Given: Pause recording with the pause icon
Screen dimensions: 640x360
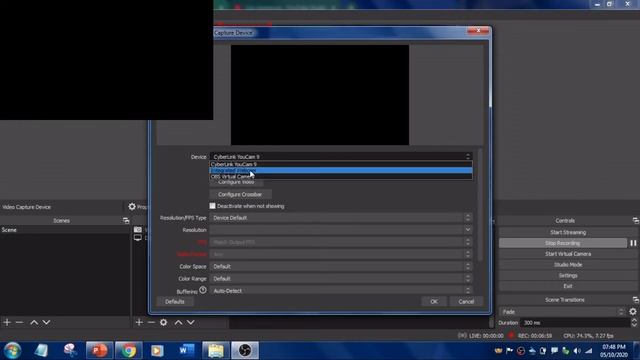Looking at the screenshot, I should tap(633, 243).
